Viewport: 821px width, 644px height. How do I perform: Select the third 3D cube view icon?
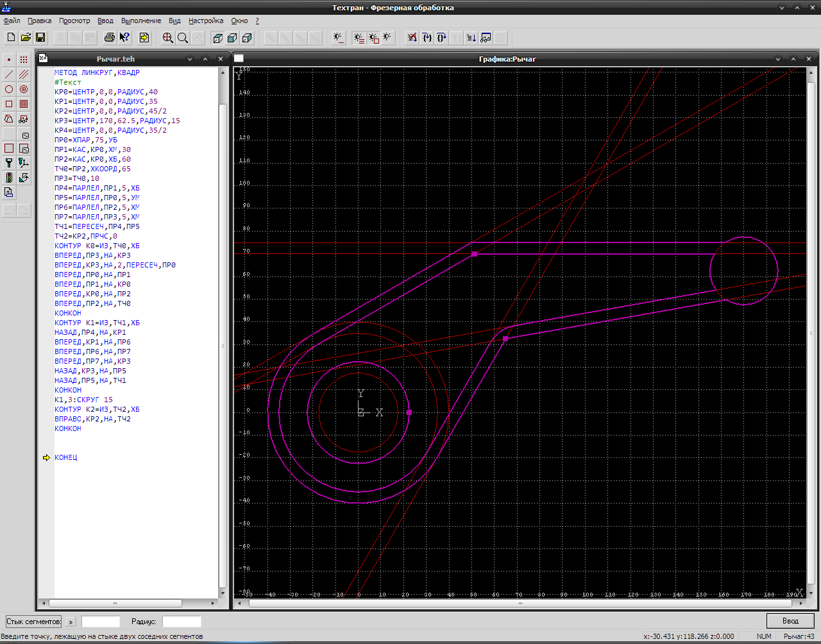[x=248, y=38]
